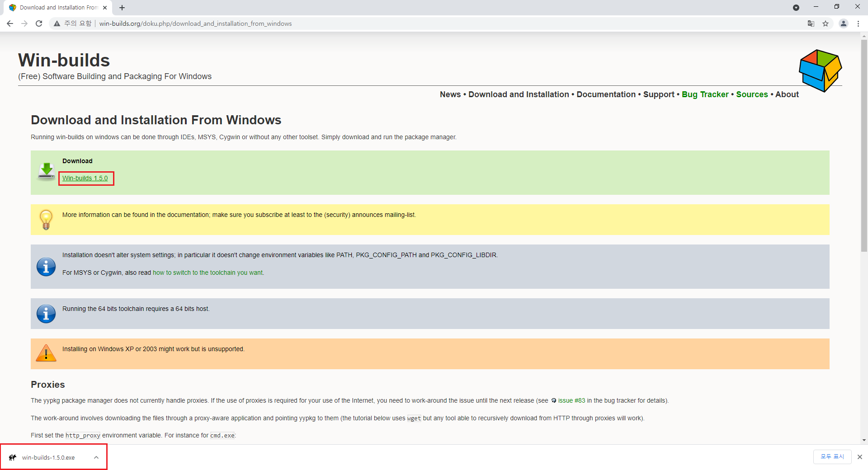Reload the current page

(x=39, y=23)
